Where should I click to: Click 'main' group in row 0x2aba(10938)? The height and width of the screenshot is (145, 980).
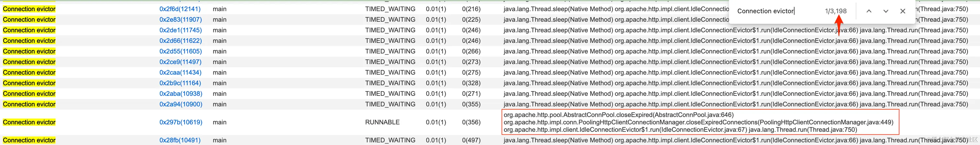[x=219, y=94]
